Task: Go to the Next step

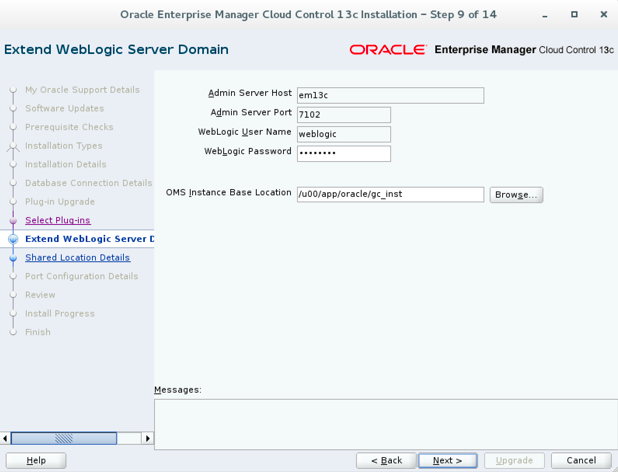Action: pyautogui.click(x=447, y=460)
